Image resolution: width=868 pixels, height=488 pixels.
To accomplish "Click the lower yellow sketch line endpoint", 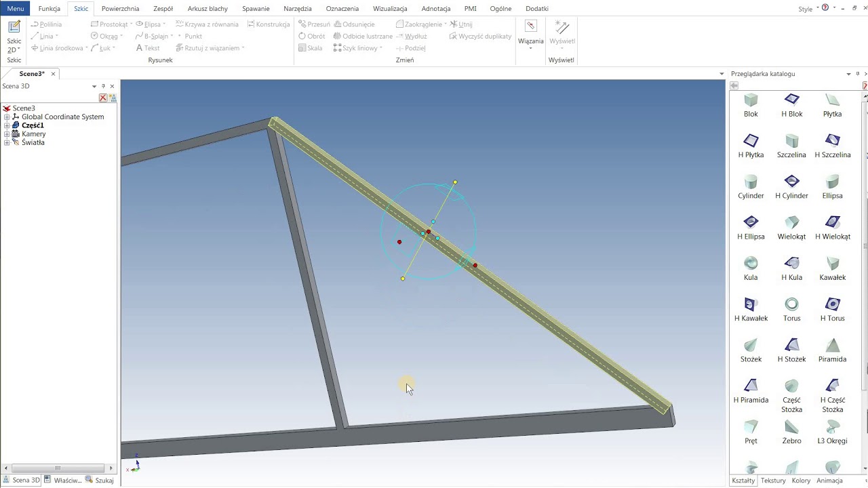I will point(403,279).
